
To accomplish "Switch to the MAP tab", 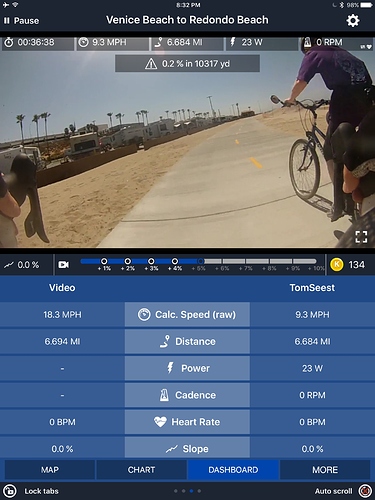I will [50, 470].
